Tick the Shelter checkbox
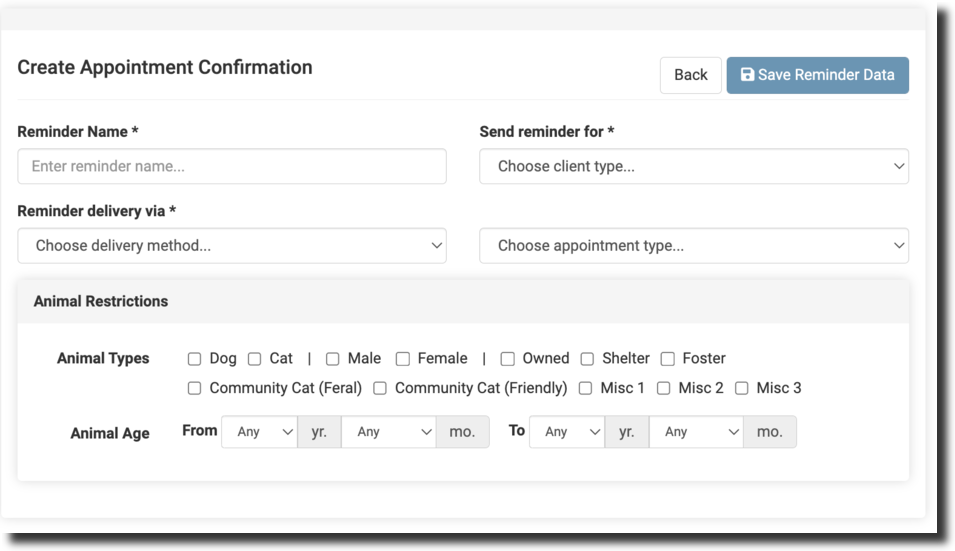Screen dimensions: 955x551 click(x=587, y=359)
